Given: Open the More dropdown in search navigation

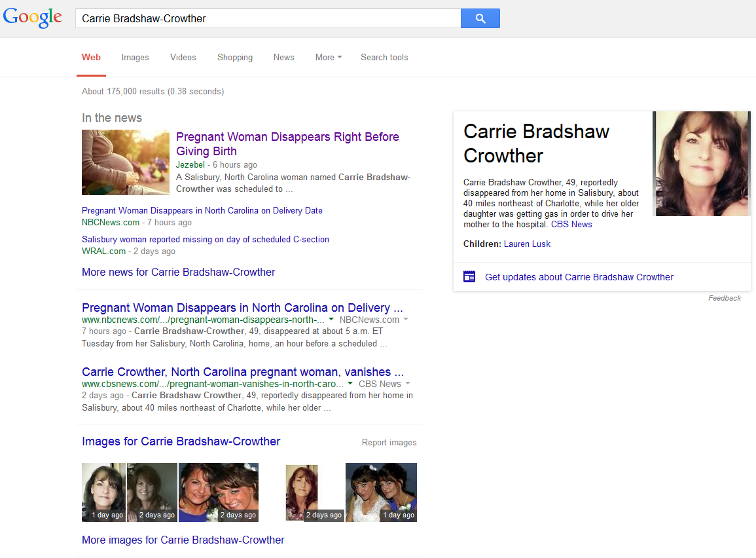Looking at the screenshot, I should pos(329,57).
